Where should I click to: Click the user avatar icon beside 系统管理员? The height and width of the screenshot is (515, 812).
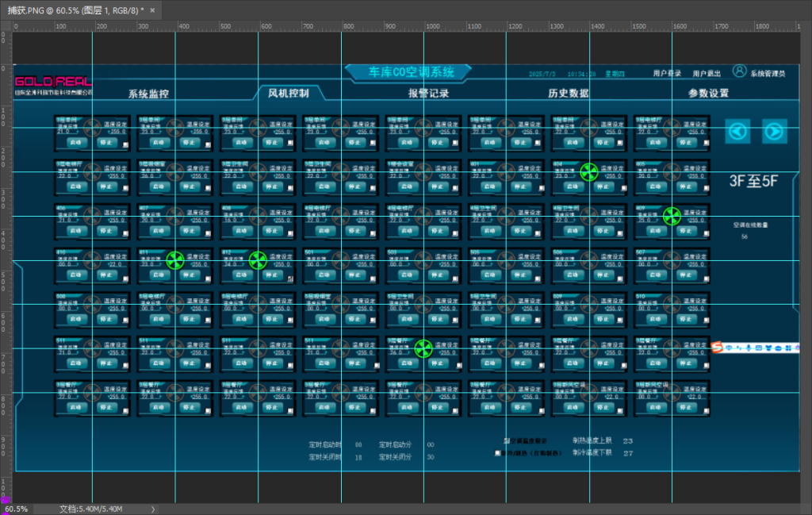pyautogui.click(x=739, y=71)
